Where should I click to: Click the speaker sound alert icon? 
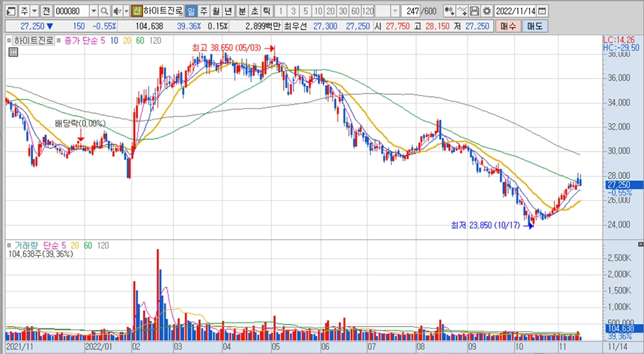(x=116, y=11)
